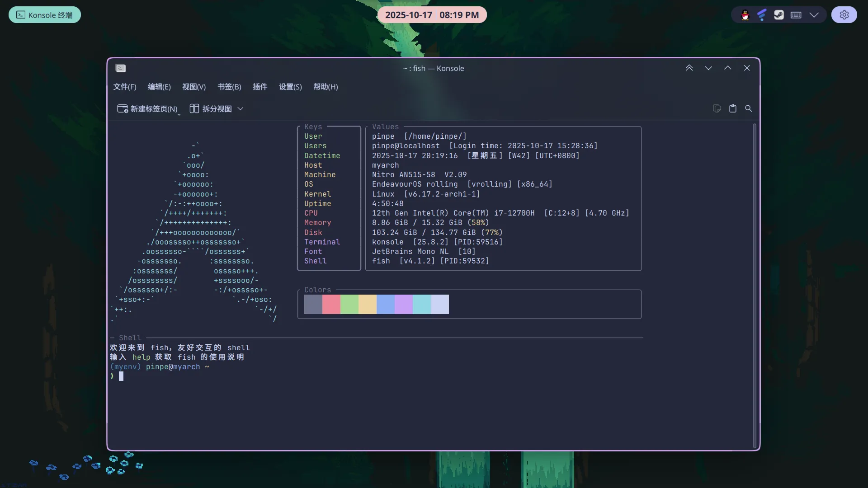Open the QQ penguin tray icon

[745, 15]
